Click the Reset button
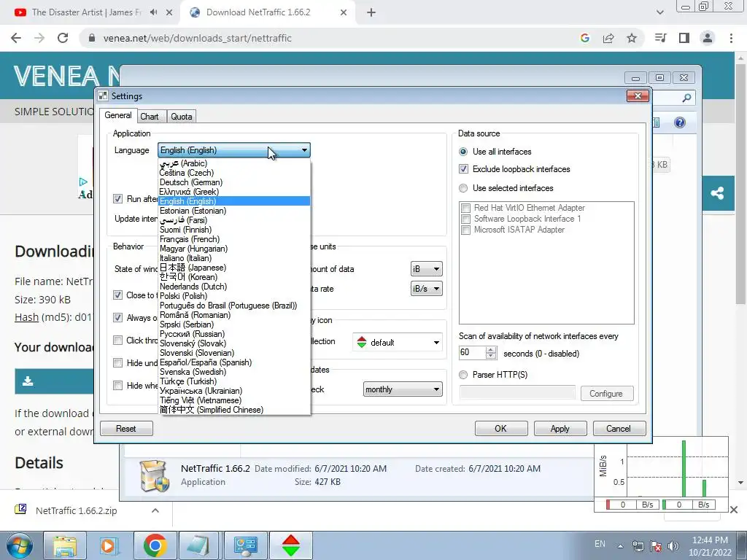Image resolution: width=747 pixels, height=560 pixels. pyautogui.click(x=126, y=429)
